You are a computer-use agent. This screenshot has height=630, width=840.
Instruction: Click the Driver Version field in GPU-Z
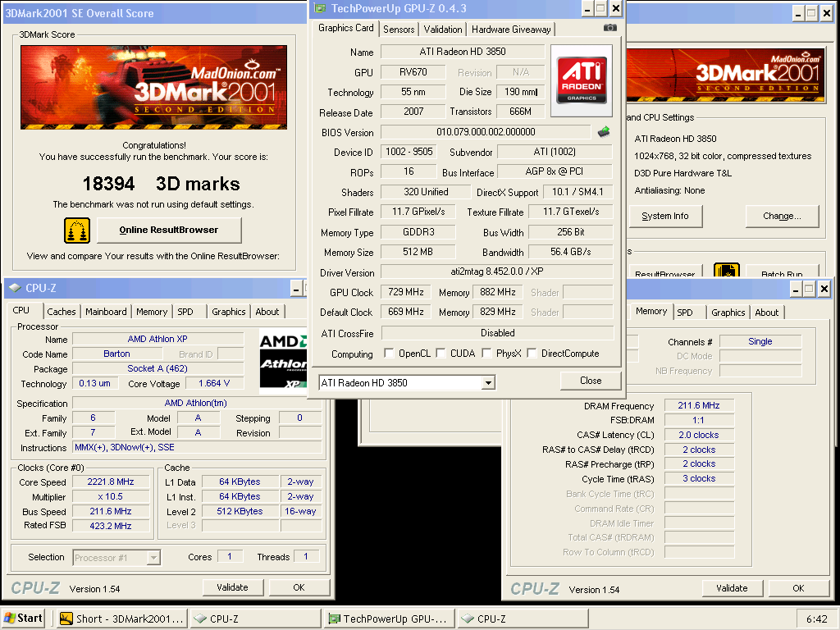pyautogui.click(x=496, y=272)
